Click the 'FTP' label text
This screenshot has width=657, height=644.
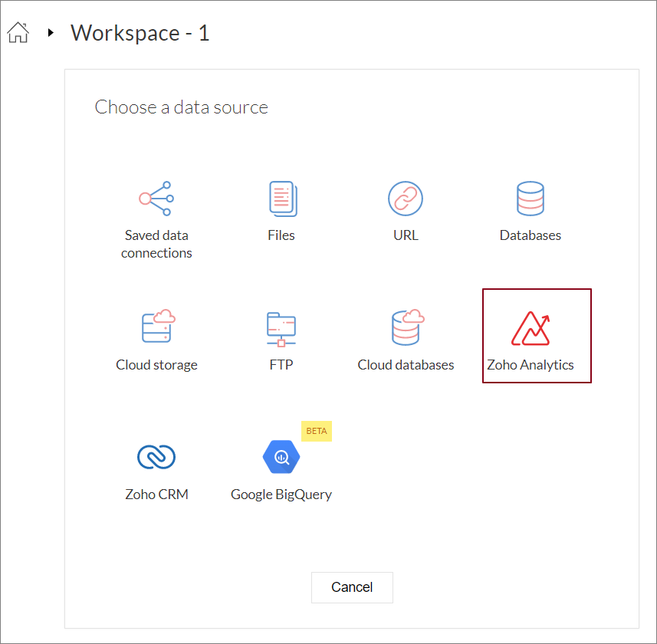(x=281, y=365)
